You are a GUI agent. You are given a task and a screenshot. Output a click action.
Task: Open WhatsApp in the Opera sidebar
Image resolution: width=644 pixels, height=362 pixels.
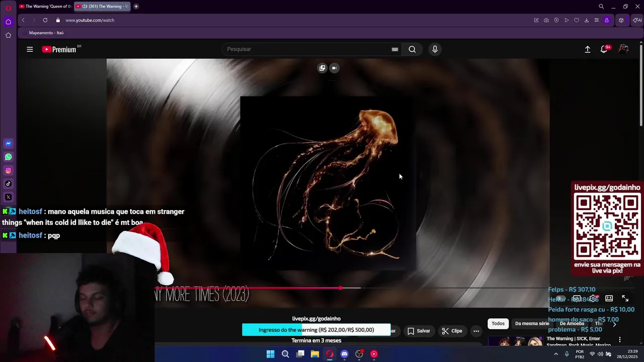point(8,157)
